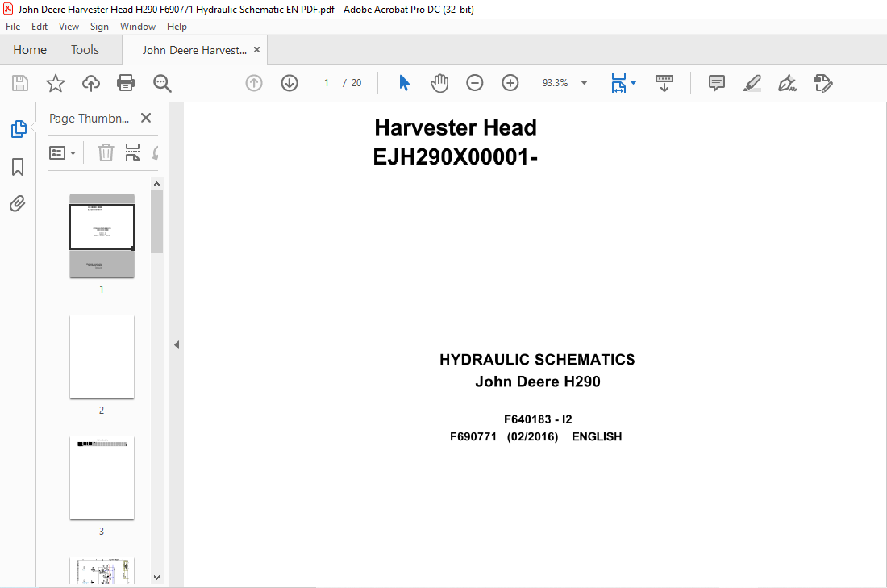Open the Find text search tool
This screenshot has width=887, height=588.
[x=162, y=83]
